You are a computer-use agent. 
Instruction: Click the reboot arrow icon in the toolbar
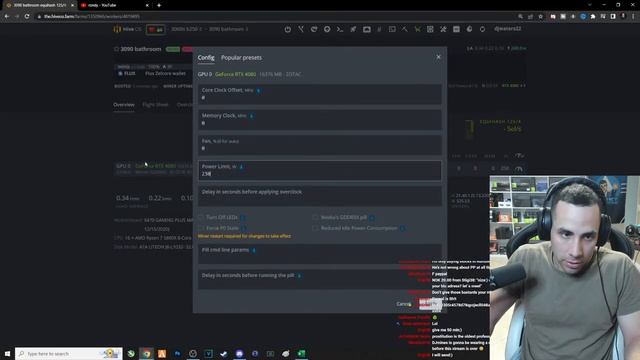(314, 29)
